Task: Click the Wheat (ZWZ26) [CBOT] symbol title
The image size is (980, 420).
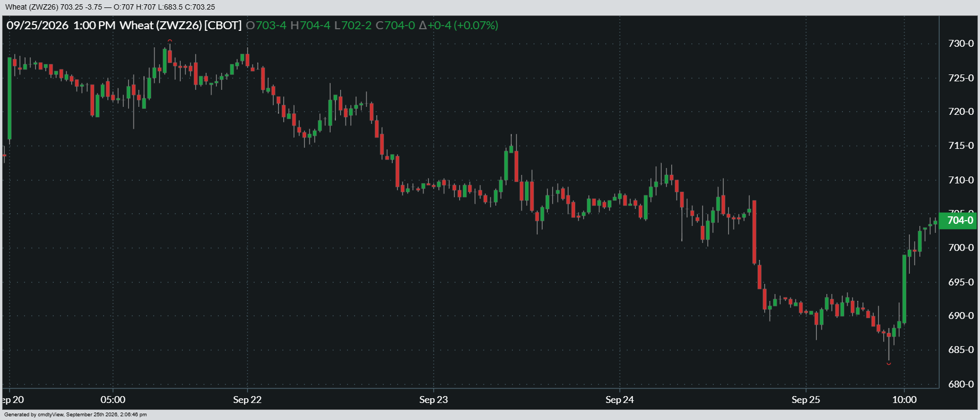Action: [181, 26]
